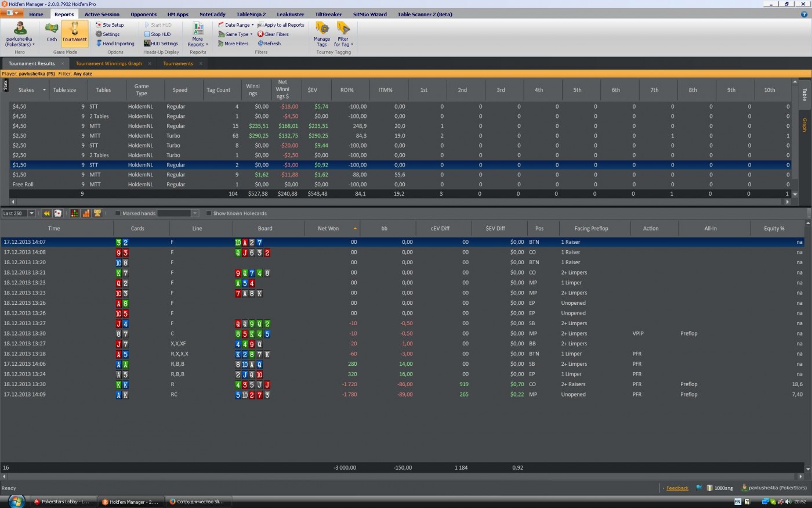Screen dimensions: 812x508
Task: Open the Marked hands combo box
Action: click(178, 214)
